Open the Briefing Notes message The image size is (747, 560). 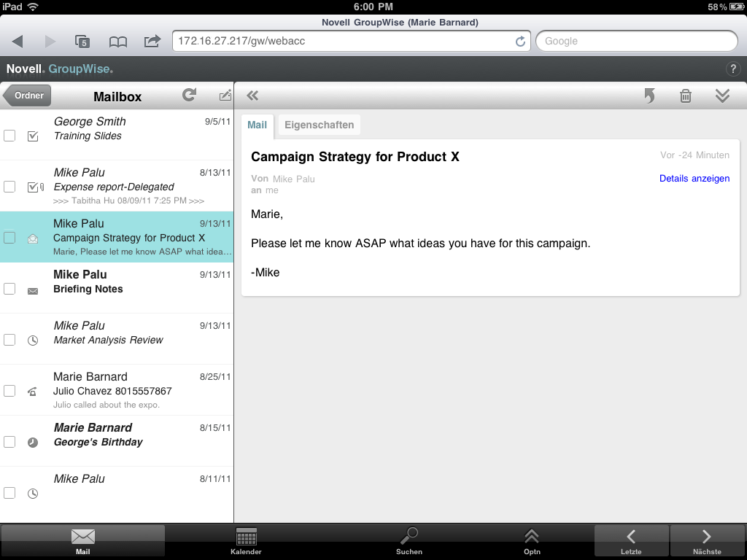coord(117,288)
